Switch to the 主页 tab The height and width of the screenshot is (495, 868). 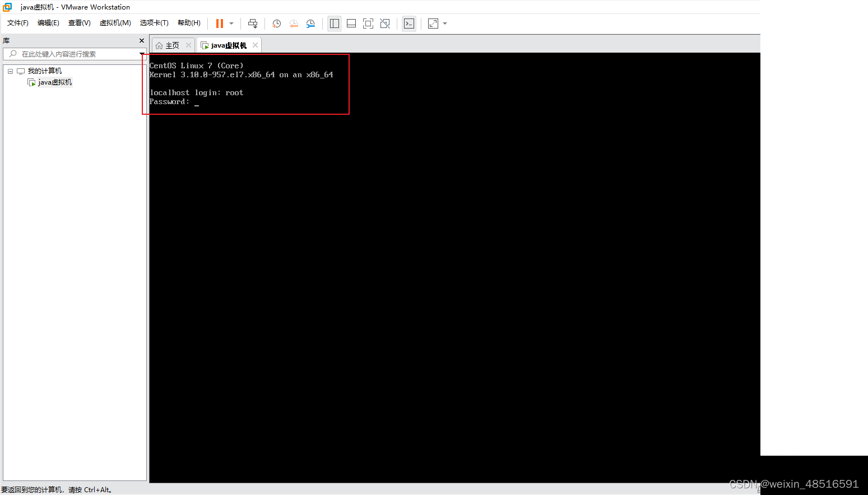(x=172, y=45)
